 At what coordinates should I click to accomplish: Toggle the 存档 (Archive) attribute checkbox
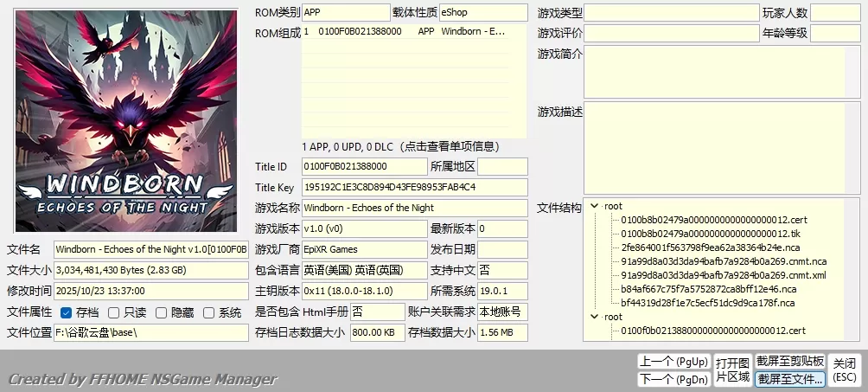pyautogui.click(x=67, y=312)
